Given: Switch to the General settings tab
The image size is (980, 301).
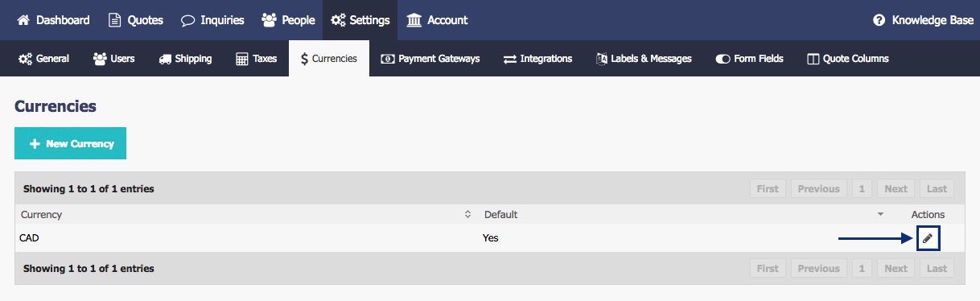Looking at the screenshot, I should pyautogui.click(x=43, y=59).
